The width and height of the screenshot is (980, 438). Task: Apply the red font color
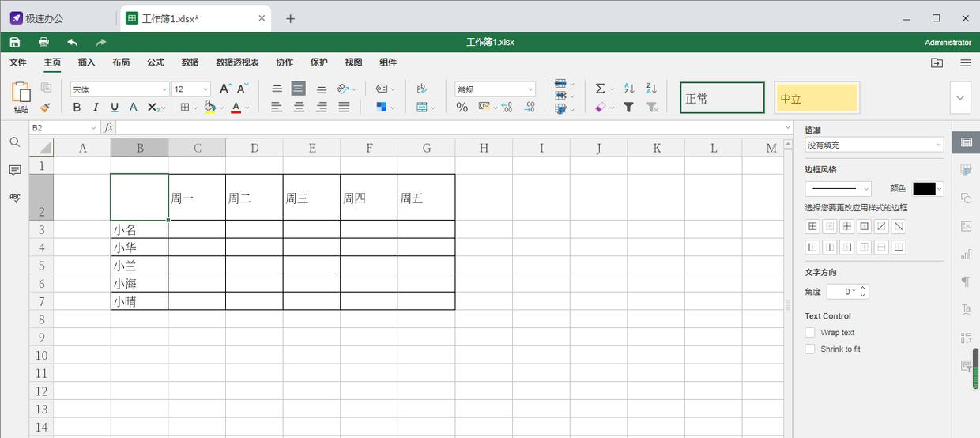tap(236, 107)
